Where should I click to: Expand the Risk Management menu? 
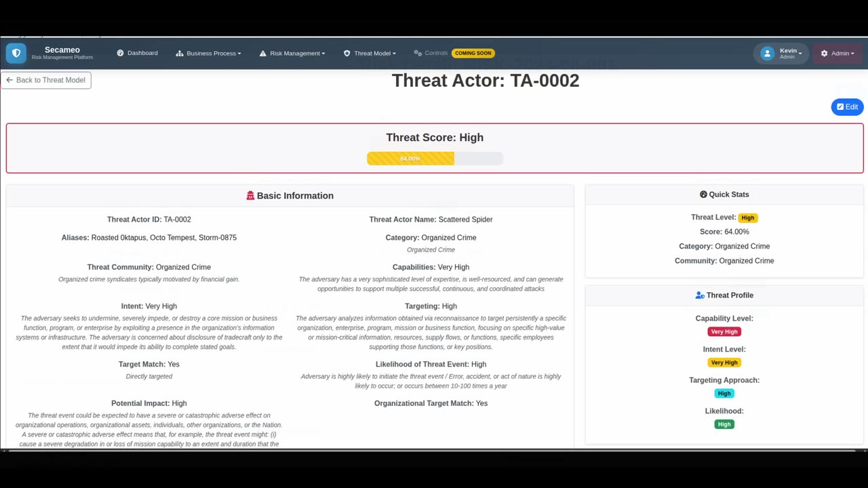point(292,54)
